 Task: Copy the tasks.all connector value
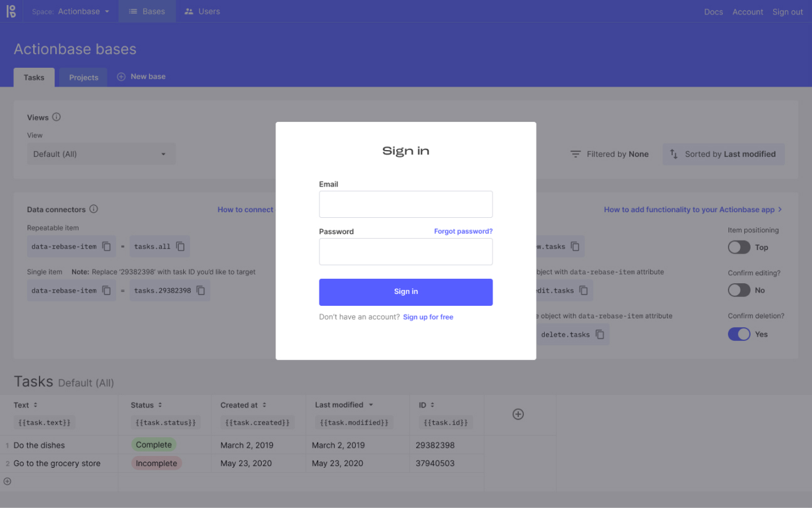(x=180, y=247)
